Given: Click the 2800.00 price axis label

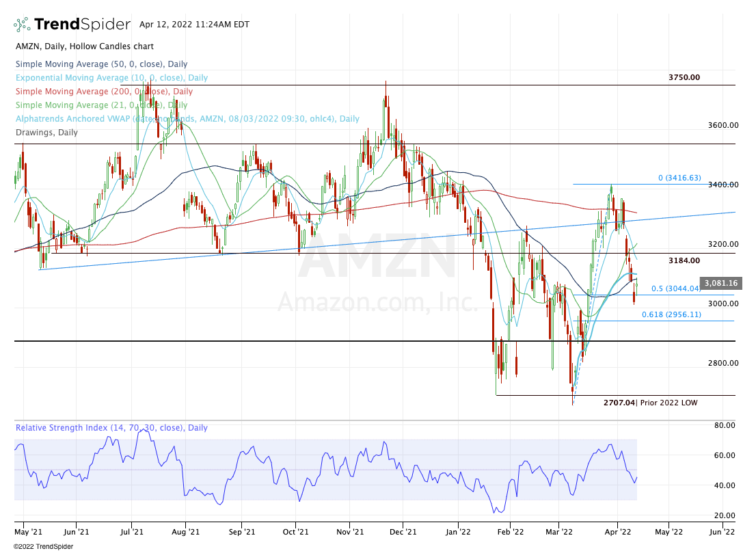Looking at the screenshot, I should (723, 363).
